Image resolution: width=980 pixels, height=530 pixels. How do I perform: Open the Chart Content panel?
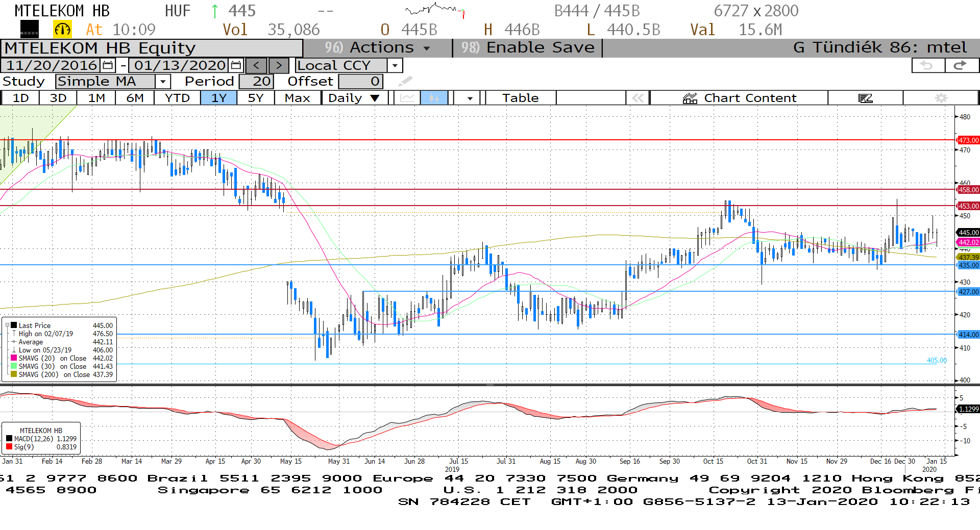click(x=739, y=98)
